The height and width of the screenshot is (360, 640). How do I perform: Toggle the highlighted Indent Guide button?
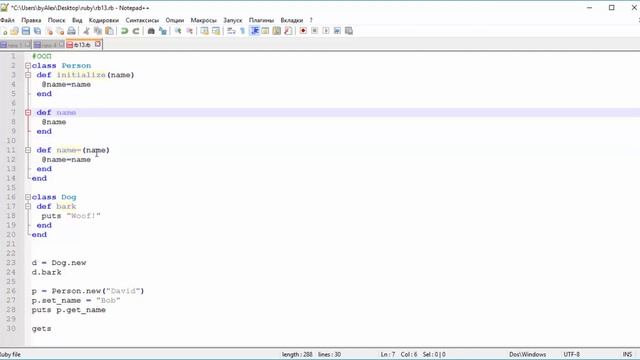254,31
